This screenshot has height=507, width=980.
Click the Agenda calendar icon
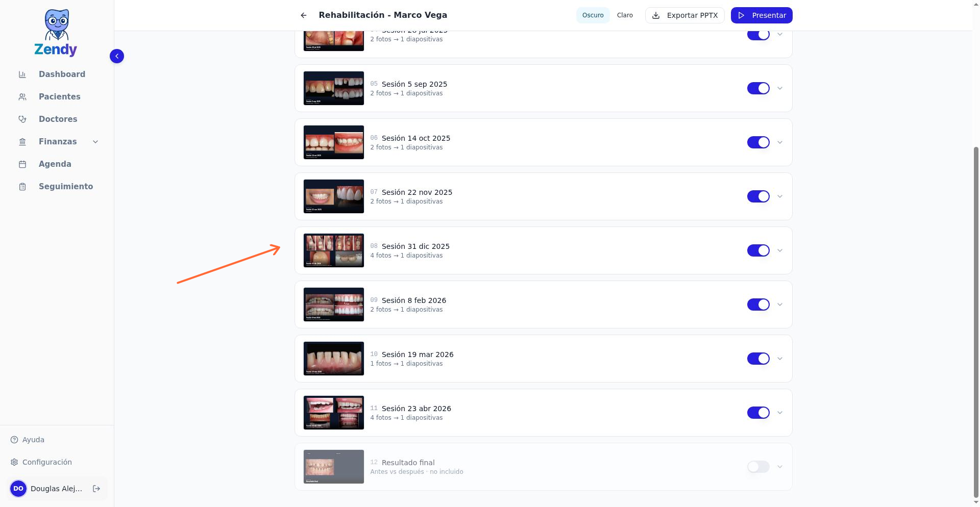(x=22, y=164)
